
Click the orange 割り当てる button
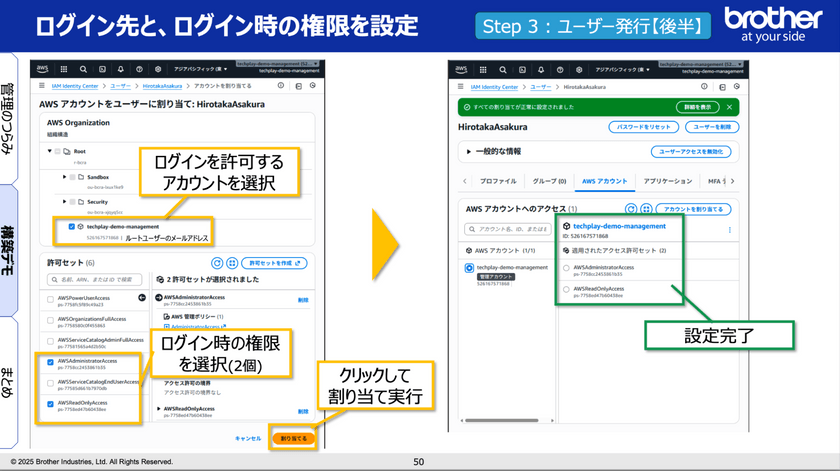293,438
